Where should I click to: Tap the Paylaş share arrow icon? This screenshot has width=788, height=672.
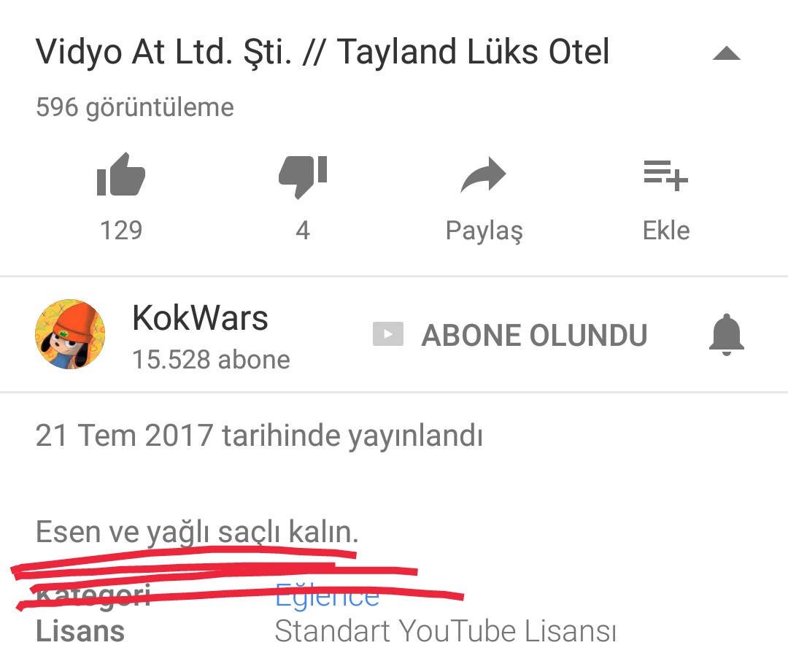coord(484,175)
